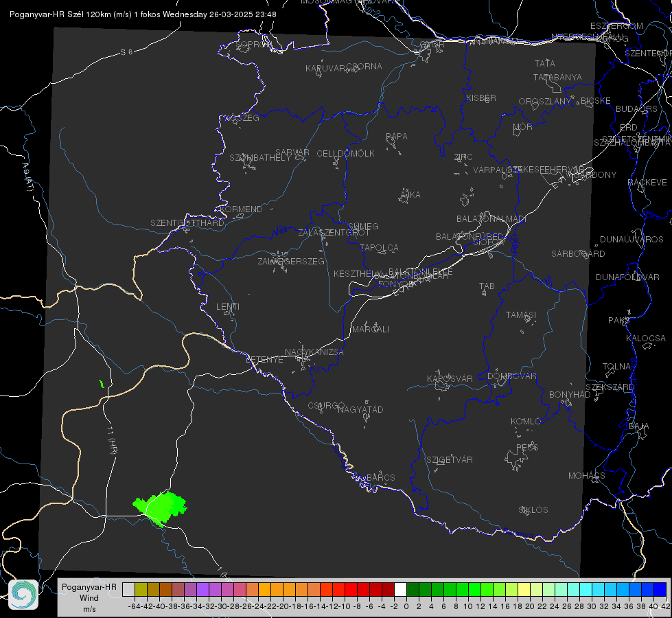Click the BALATONALMADI city label

tap(491, 219)
